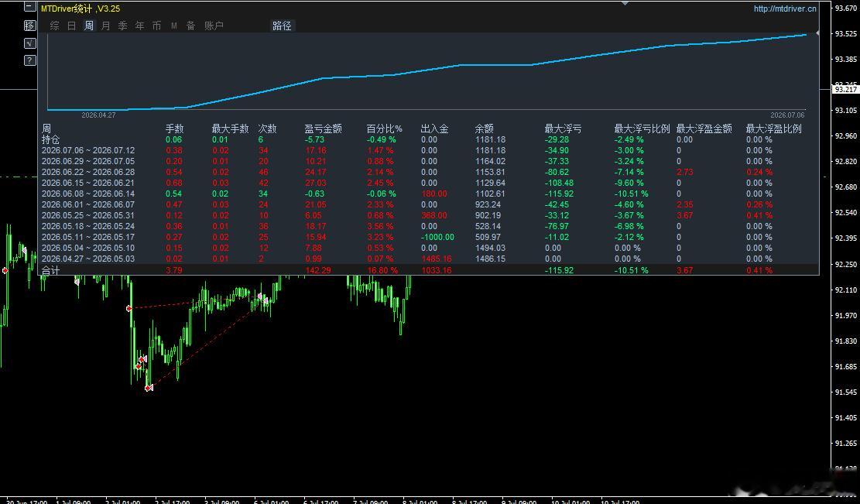The height and width of the screenshot is (504, 860).
Task: Click the 最大手数 column header
Action: pyautogui.click(x=231, y=129)
